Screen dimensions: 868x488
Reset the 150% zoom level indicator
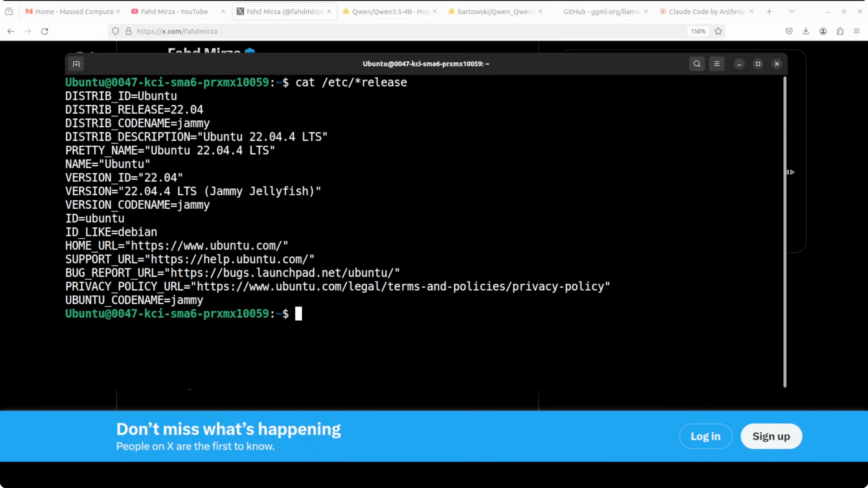pos(698,31)
